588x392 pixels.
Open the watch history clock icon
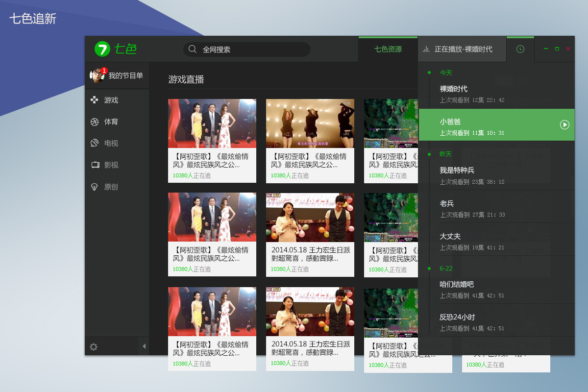click(x=520, y=49)
